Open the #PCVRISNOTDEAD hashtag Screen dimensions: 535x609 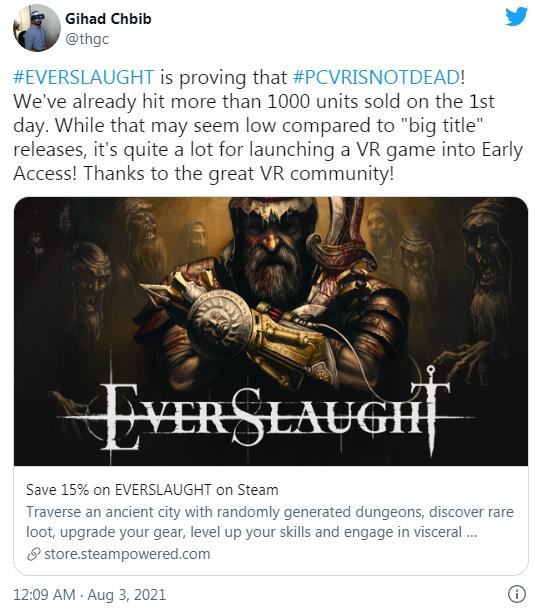[x=376, y=77]
